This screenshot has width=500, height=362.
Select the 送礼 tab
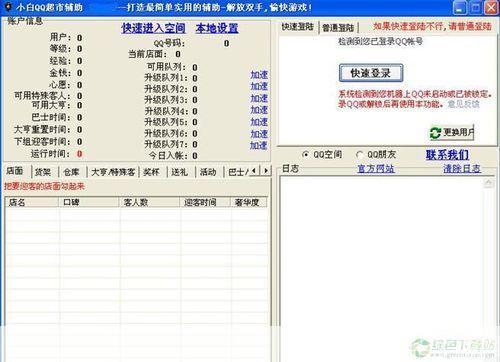180,172
